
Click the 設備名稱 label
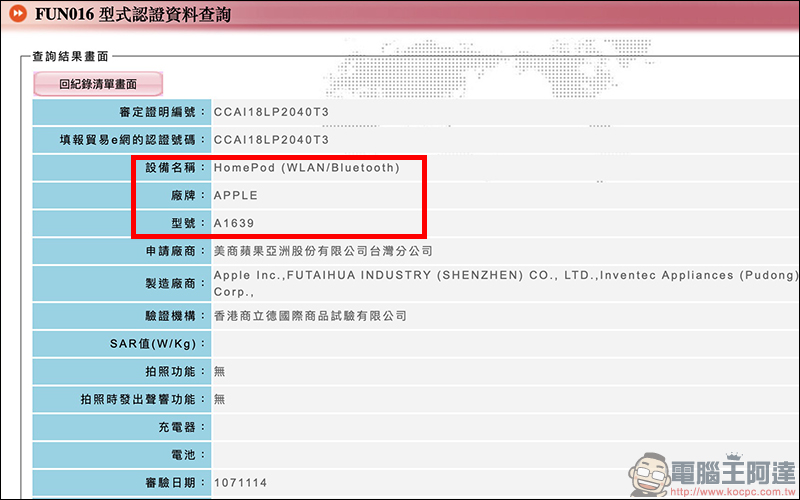(x=176, y=167)
